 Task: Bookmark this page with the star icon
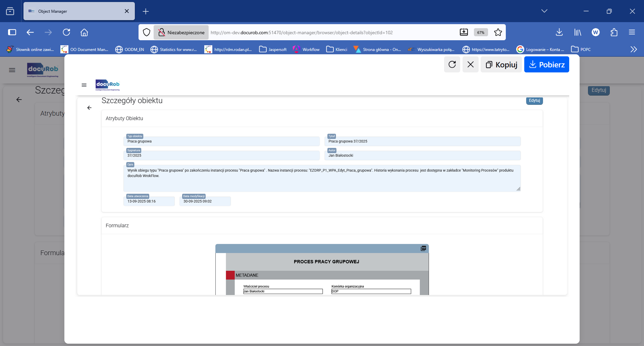pos(498,32)
